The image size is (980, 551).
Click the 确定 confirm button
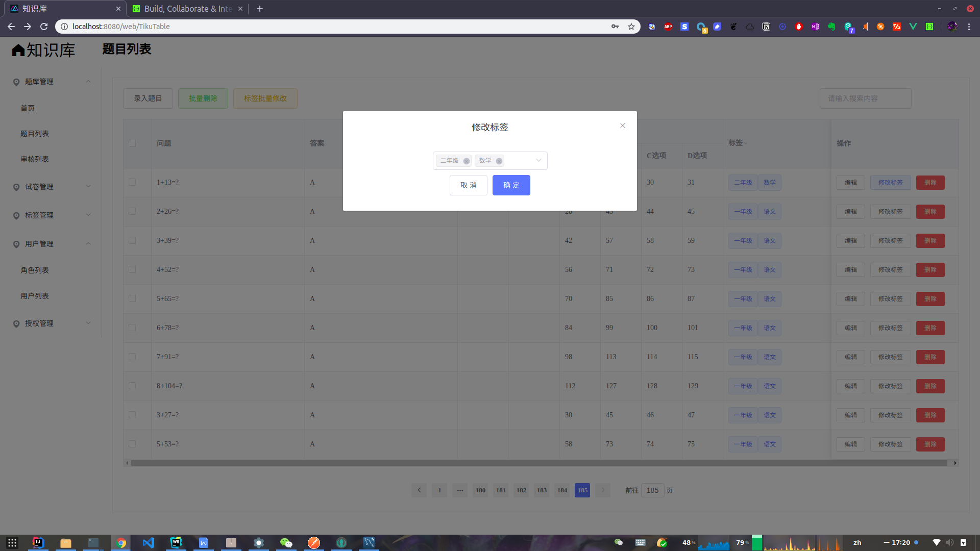(511, 185)
